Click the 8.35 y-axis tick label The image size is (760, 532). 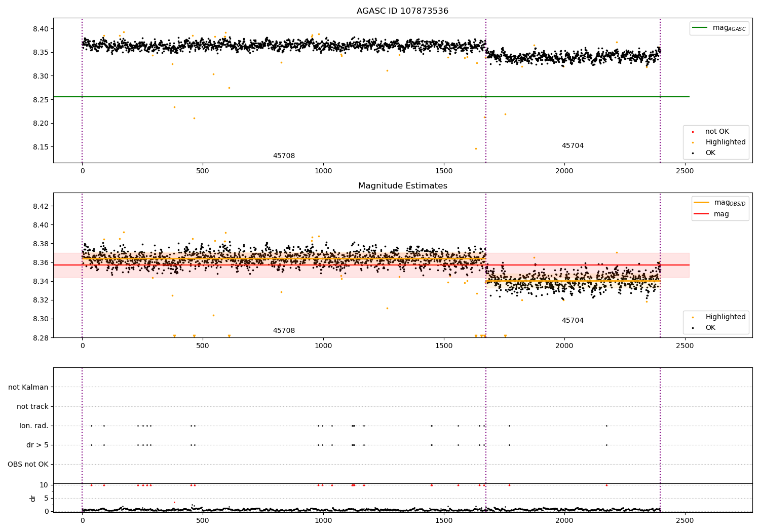click(41, 53)
